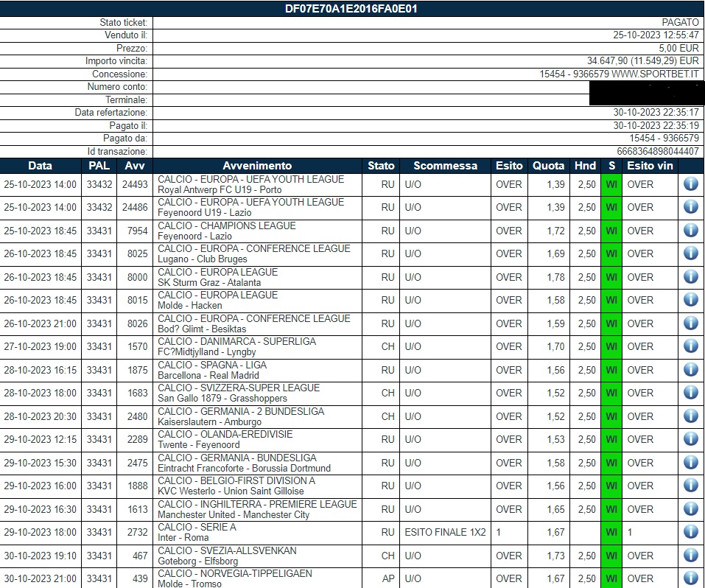The width and height of the screenshot is (705, 588).
Task: Click the Data column header
Action: [40, 166]
